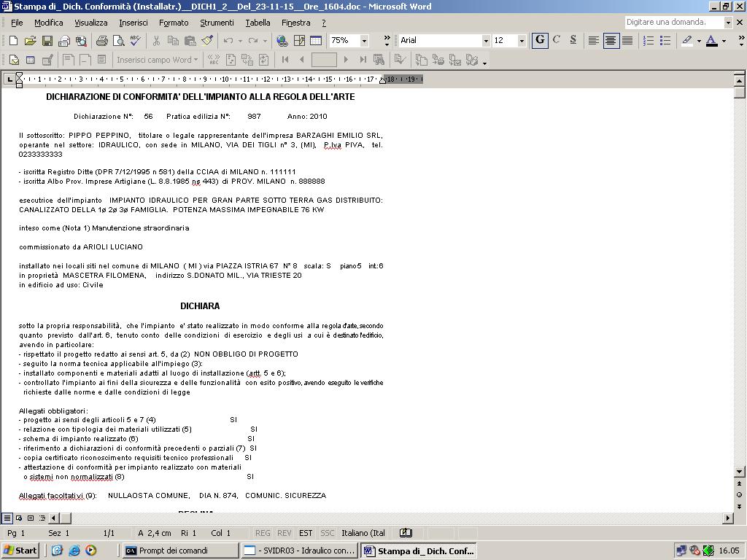Open the Visualizza menu
This screenshot has height=560, width=747.
(x=91, y=23)
